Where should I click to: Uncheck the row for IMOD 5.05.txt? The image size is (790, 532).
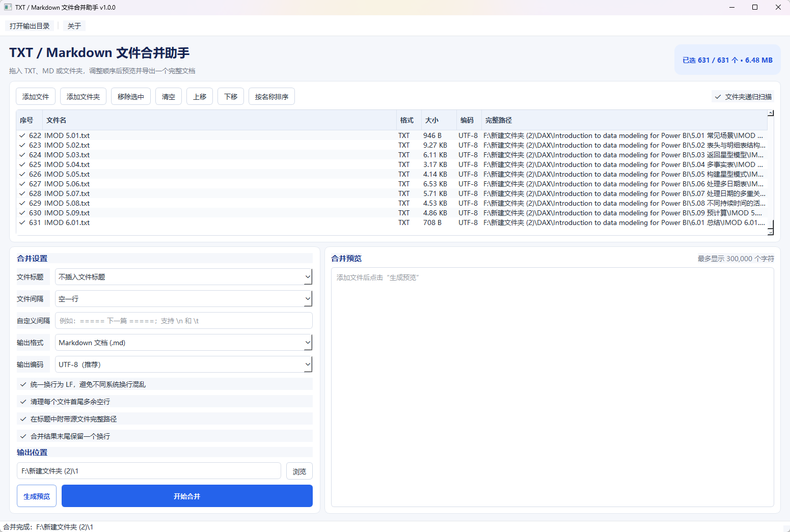coord(22,174)
